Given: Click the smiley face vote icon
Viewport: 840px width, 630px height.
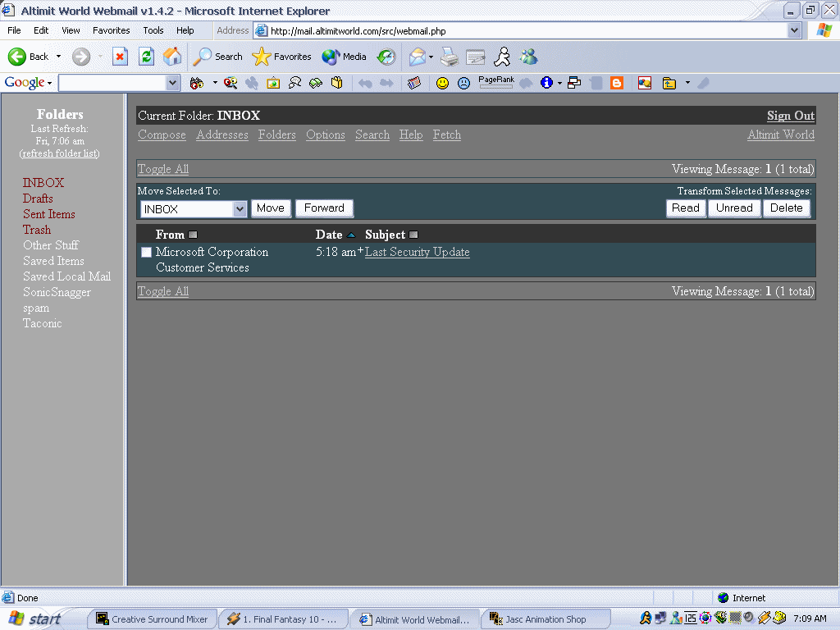Looking at the screenshot, I should 442,83.
